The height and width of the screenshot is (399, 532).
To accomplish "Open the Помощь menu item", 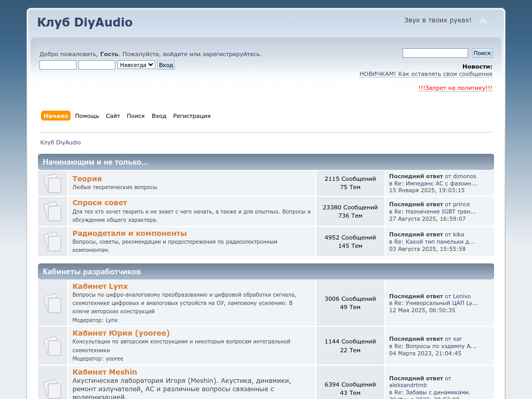I will click(x=87, y=116).
